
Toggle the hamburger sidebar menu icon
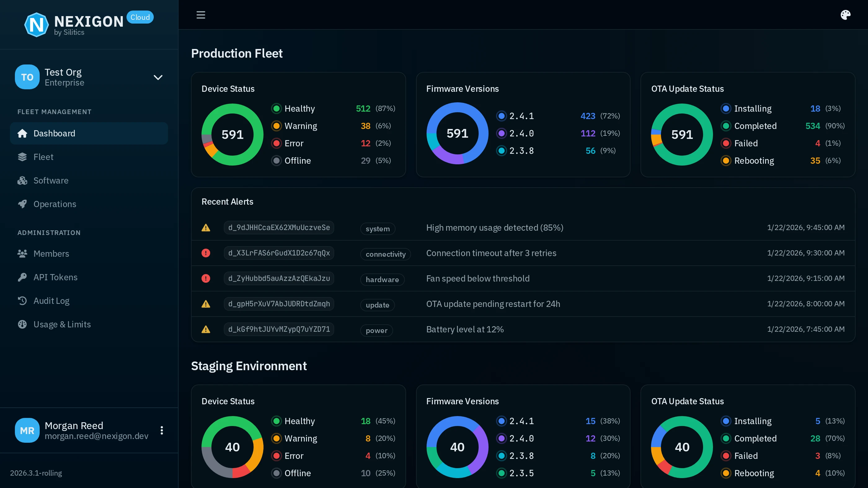pos(201,15)
